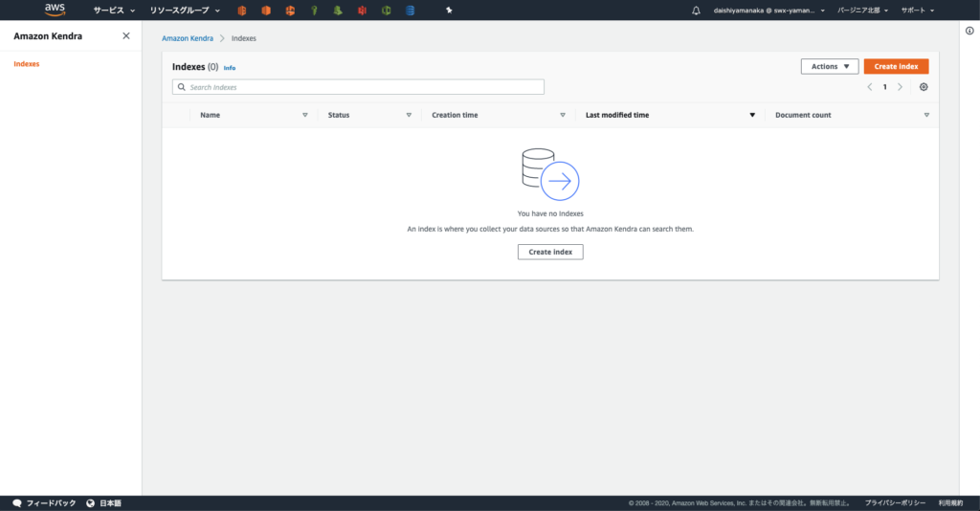The width and height of the screenshot is (980, 511).
Task: Open table preferences gear icon
Action: [x=924, y=87]
